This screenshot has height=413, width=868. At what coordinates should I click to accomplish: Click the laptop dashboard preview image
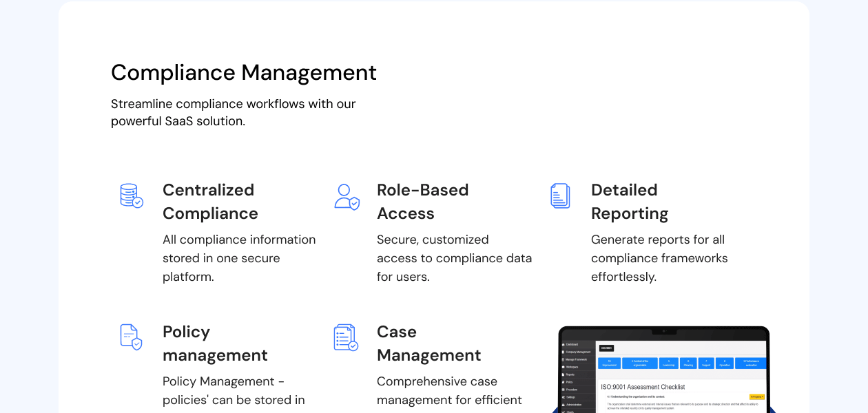[663, 372]
